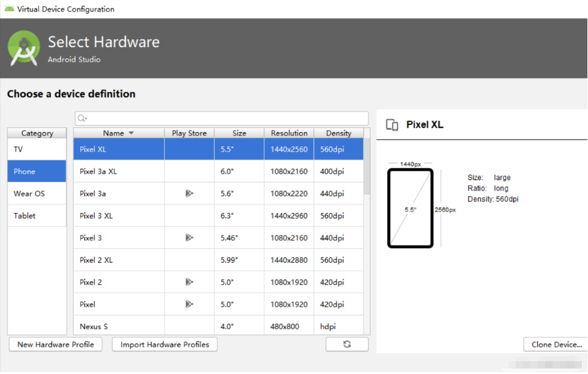
Task: Click the Play Store icon in Pixel 2 row
Action: (189, 282)
